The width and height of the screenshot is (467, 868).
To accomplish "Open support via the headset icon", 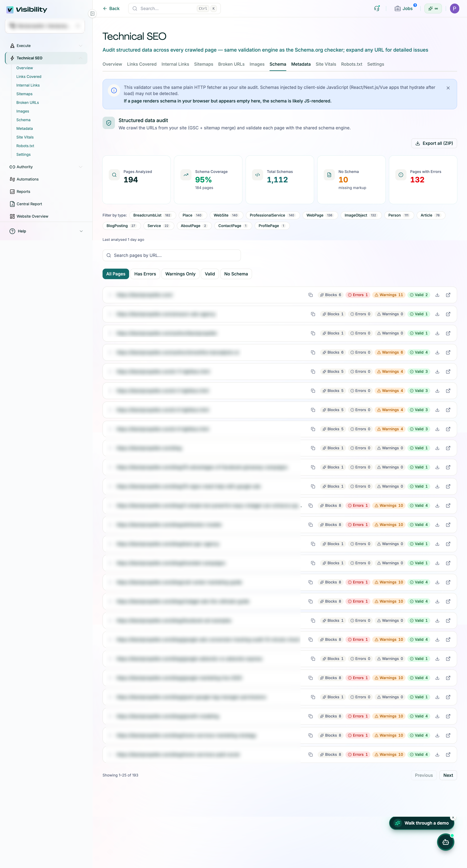I will point(377,9).
